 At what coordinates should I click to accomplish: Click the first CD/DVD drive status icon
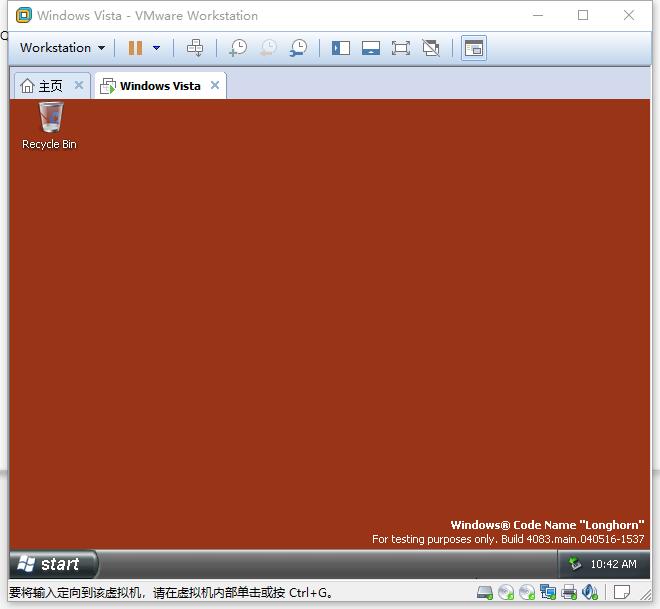click(506, 593)
